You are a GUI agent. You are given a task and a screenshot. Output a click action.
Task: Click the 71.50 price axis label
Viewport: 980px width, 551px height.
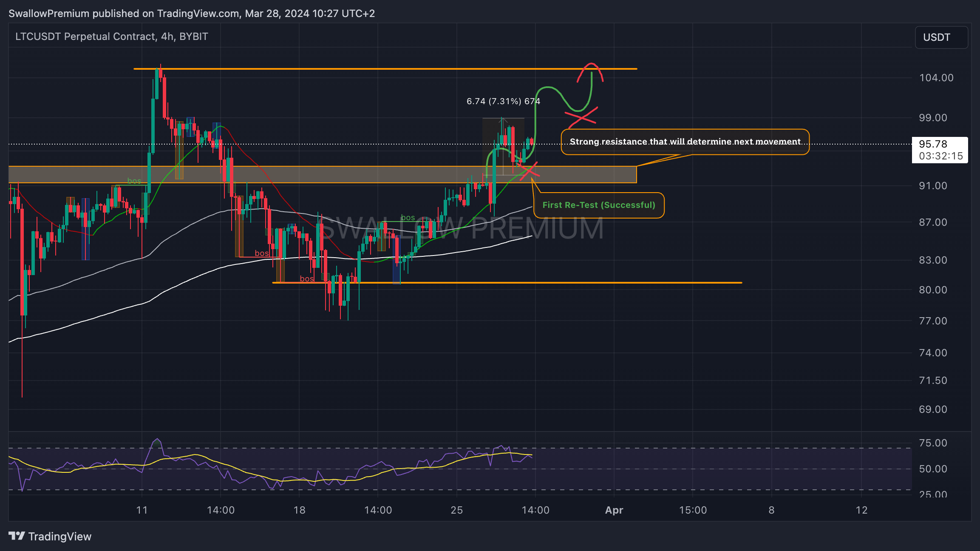click(933, 381)
